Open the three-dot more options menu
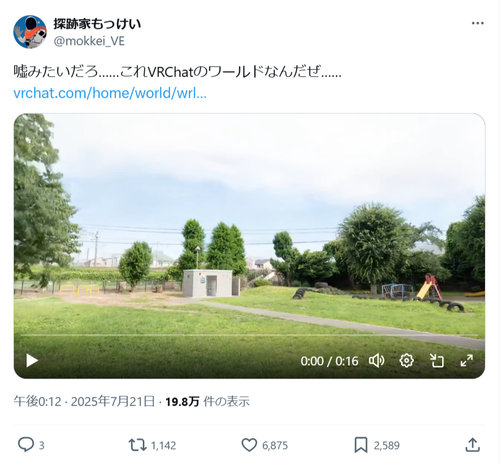This screenshot has height=465, width=500. tap(478, 23)
